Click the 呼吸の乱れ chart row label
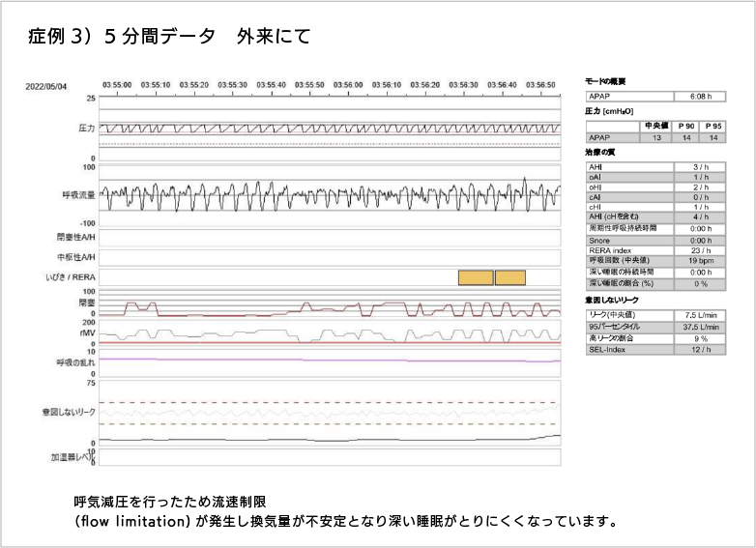The image size is (756, 548). [75, 362]
